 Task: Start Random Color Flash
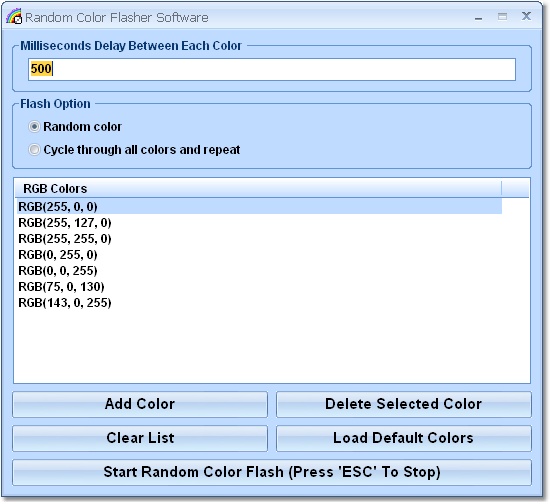point(272,472)
